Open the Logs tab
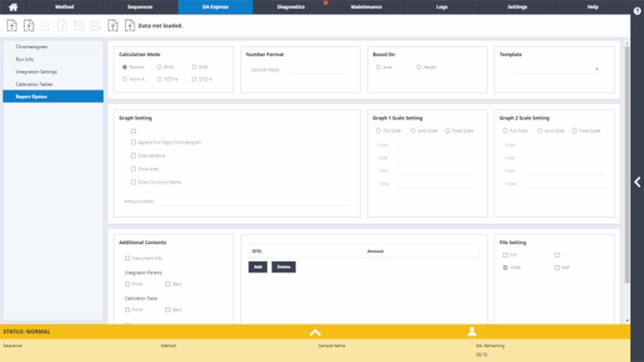The height and width of the screenshot is (362, 644). (442, 7)
